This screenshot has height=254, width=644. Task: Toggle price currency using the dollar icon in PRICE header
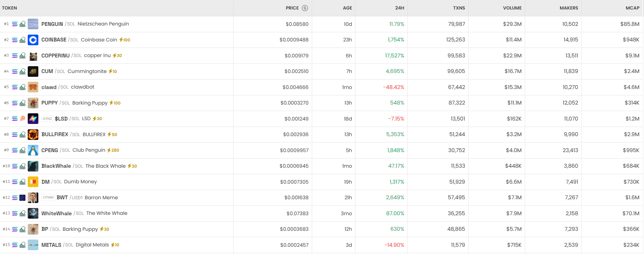tap(305, 8)
